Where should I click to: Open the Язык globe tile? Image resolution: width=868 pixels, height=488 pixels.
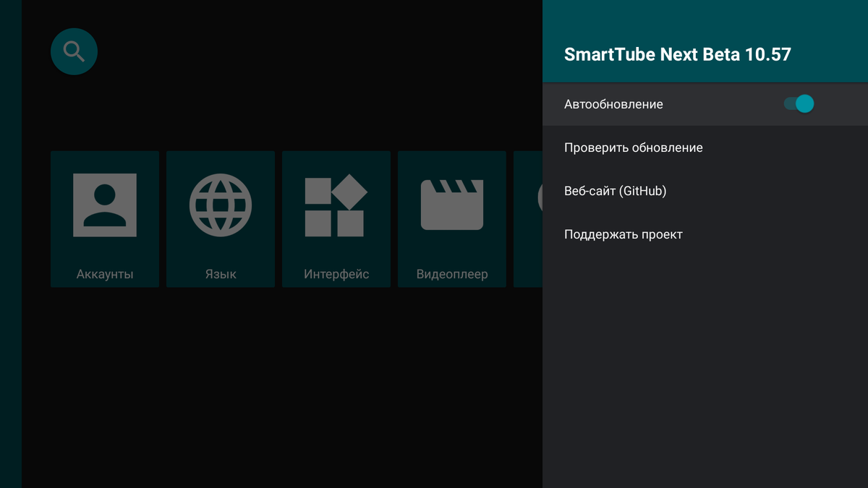[221, 219]
